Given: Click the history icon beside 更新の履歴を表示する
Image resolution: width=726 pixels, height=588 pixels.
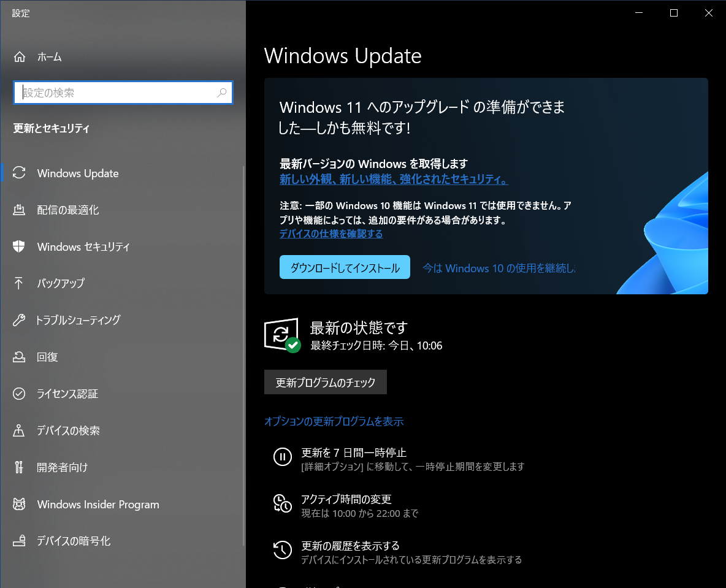Looking at the screenshot, I should [x=283, y=550].
